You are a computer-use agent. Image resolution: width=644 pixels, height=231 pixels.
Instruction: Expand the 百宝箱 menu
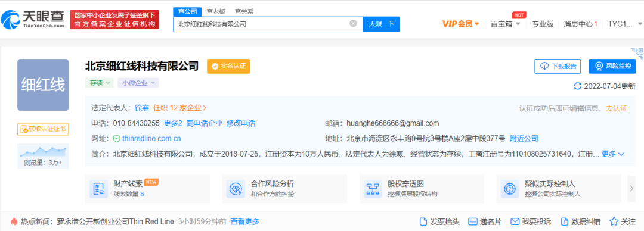[506, 24]
